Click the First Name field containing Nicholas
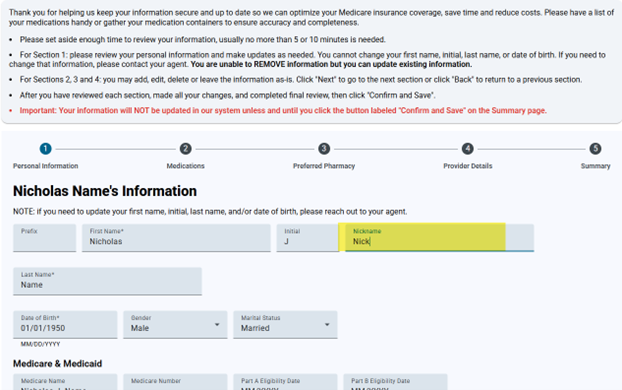 pyautogui.click(x=176, y=238)
